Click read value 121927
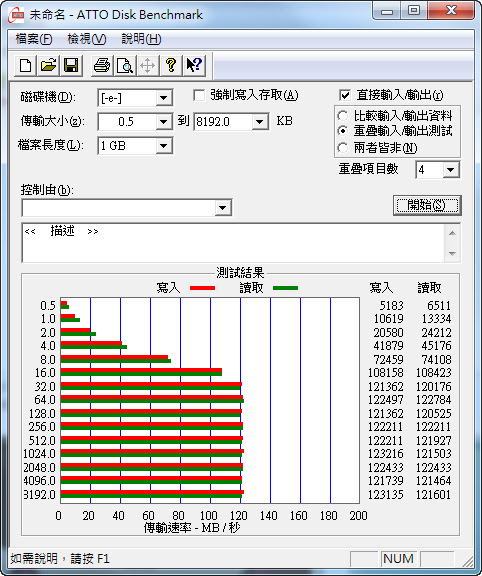482x576 pixels. pos(434,440)
